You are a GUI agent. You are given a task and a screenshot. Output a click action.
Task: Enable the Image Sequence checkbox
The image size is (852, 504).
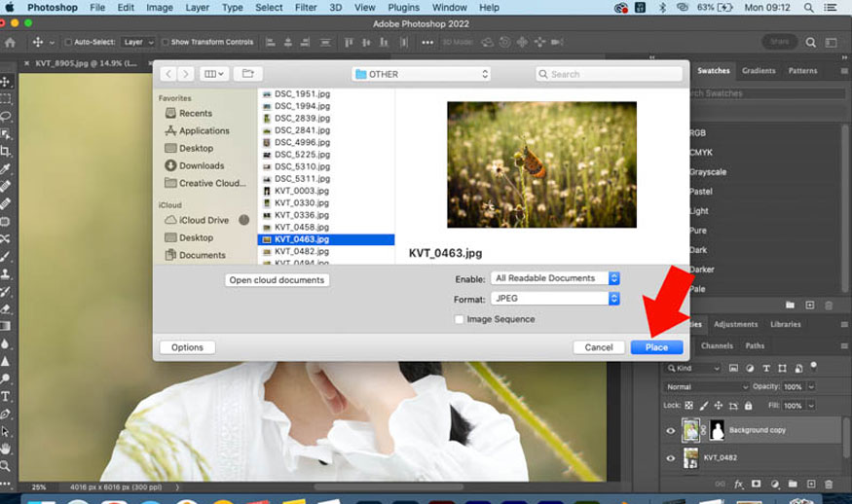[x=460, y=319]
